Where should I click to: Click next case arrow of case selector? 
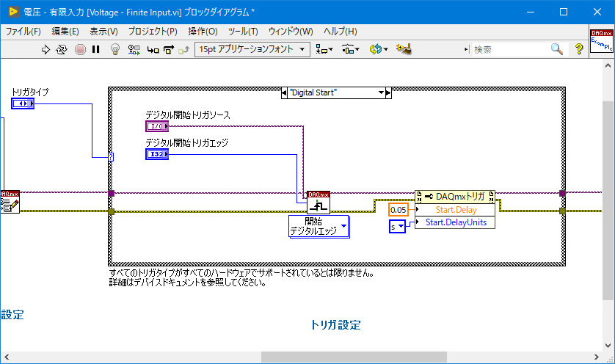[x=388, y=93]
